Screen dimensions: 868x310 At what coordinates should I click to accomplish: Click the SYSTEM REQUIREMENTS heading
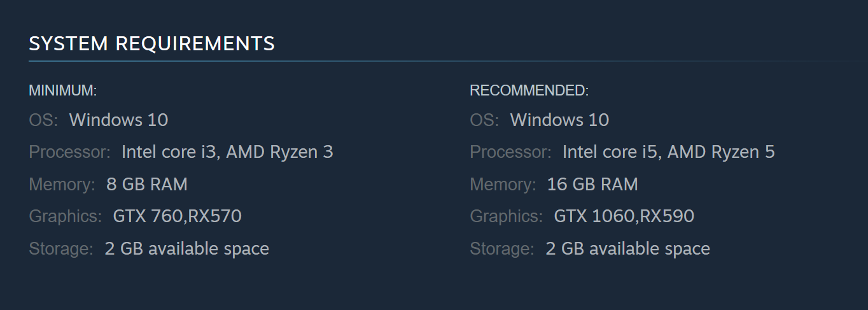tap(151, 43)
